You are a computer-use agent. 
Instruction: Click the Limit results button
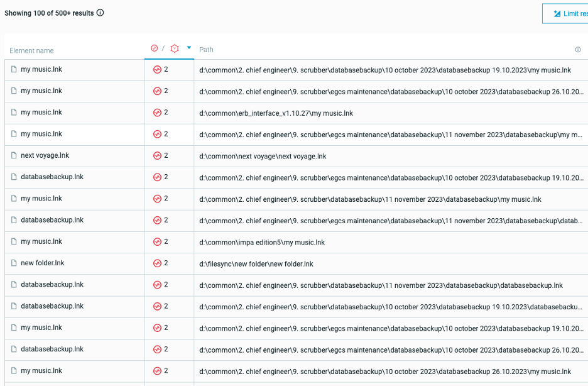(565, 13)
